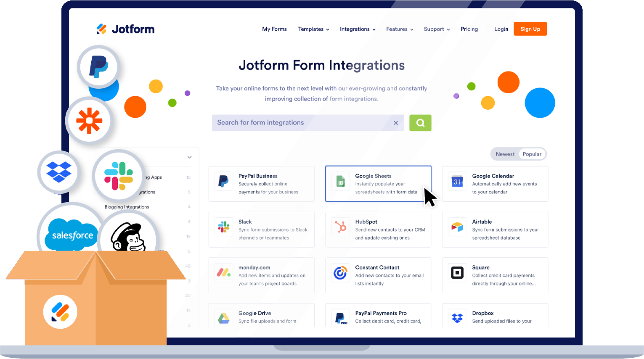The height and width of the screenshot is (359, 644).
Task: Click 'Collect debit card, credit card,' text
Action: 388,321
